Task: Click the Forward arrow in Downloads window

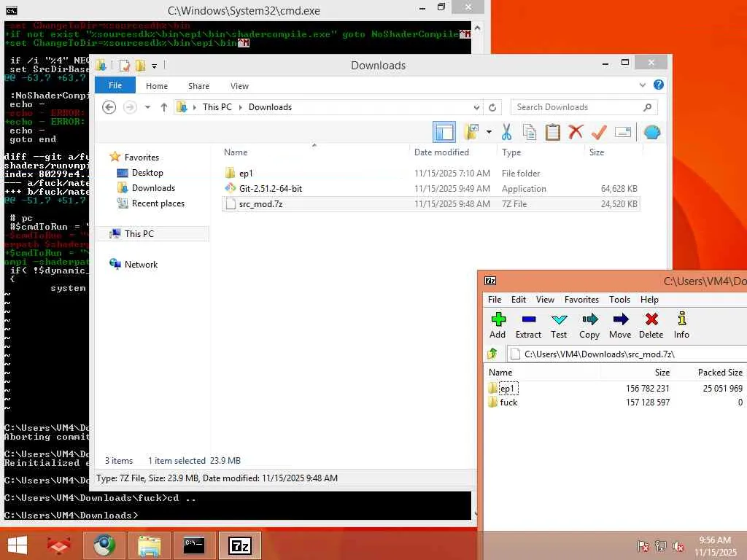Action: point(130,107)
